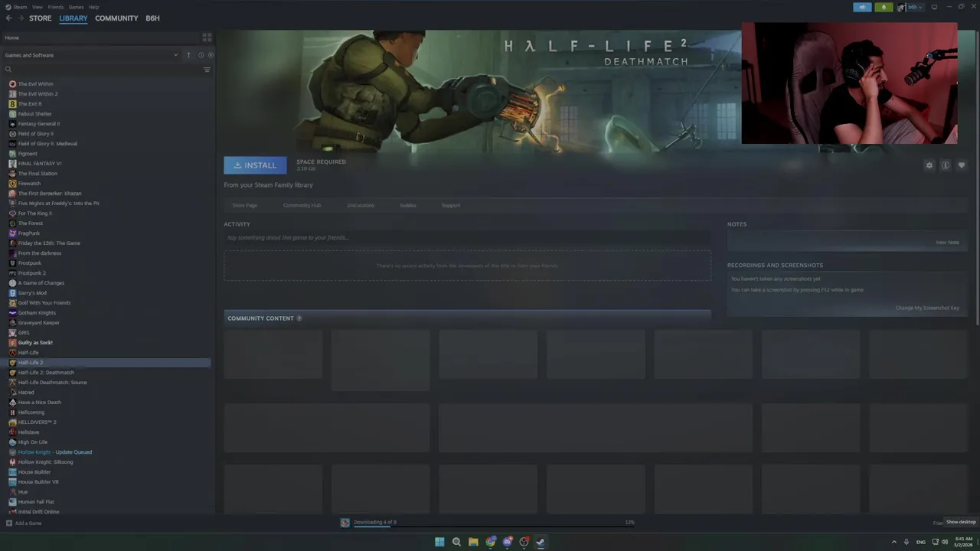The image size is (980, 551).
Task: Switch to COMMUNITY tab
Action: click(x=116, y=18)
